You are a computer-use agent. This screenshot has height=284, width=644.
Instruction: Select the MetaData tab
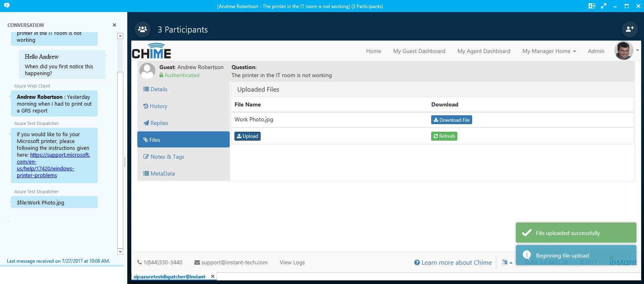(x=183, y=174)
